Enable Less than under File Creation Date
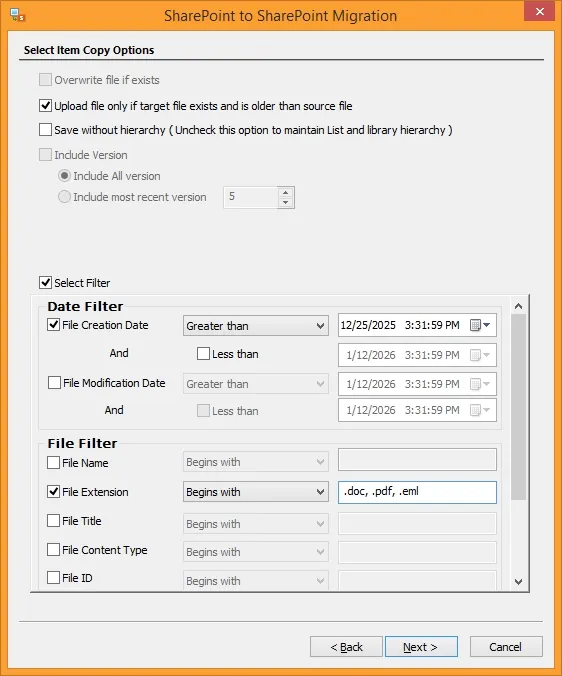Viewport: 562px width, 676px height. tap(203, 354)
